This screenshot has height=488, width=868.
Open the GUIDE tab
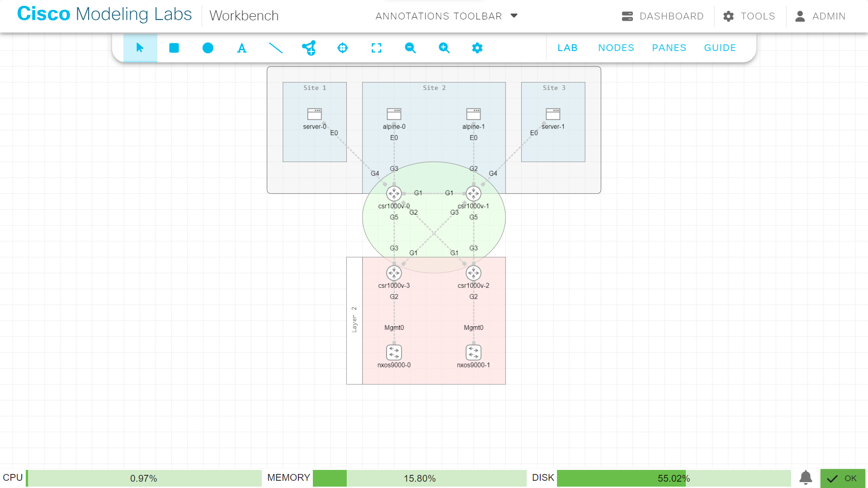(x=720, y=47)
